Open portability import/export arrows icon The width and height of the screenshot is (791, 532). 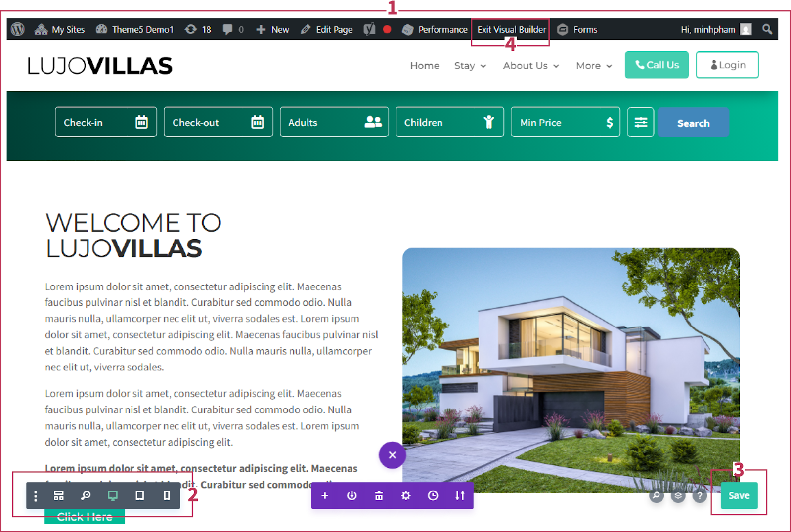[460, 495]
